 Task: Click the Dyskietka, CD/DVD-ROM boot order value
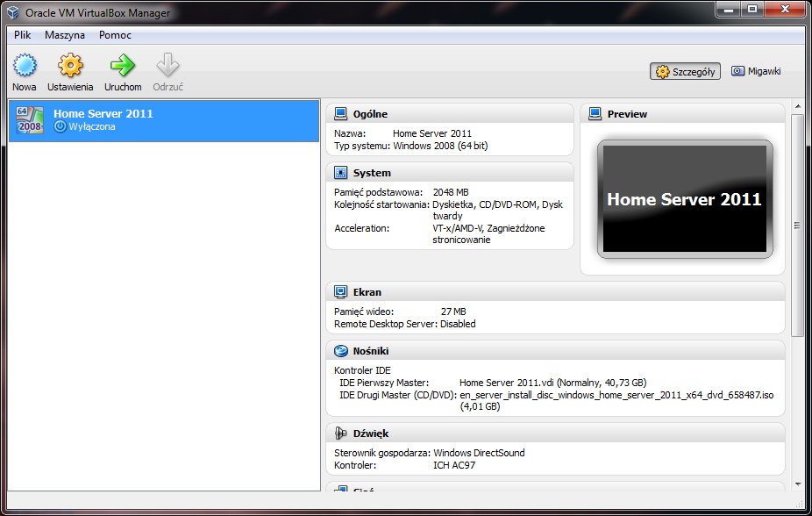pyautogui.click(x=498, y=210)
